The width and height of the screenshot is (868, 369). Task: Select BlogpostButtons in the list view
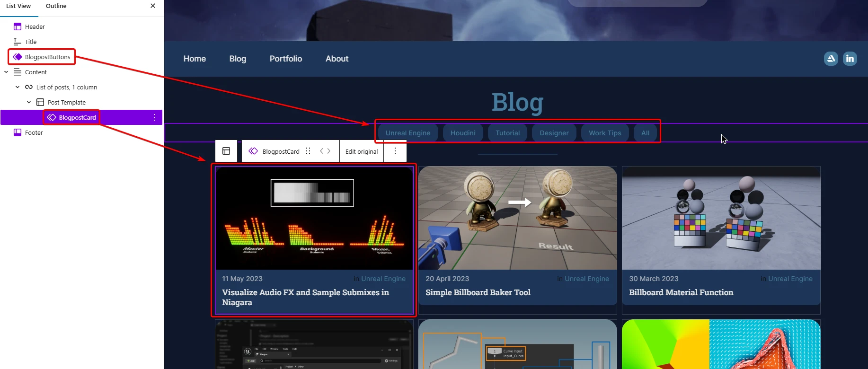(47, 57)
